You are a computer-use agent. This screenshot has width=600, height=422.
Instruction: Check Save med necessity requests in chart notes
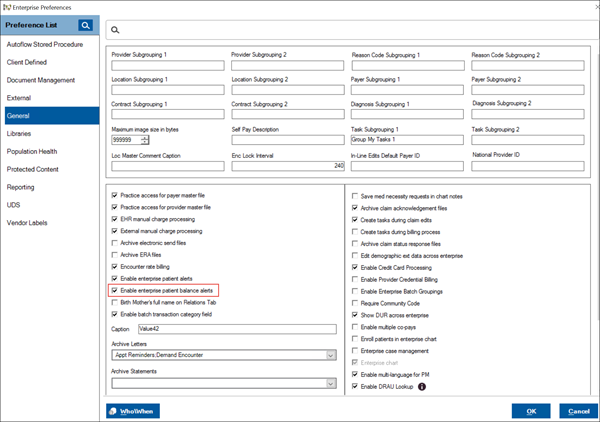click(355, 196)
